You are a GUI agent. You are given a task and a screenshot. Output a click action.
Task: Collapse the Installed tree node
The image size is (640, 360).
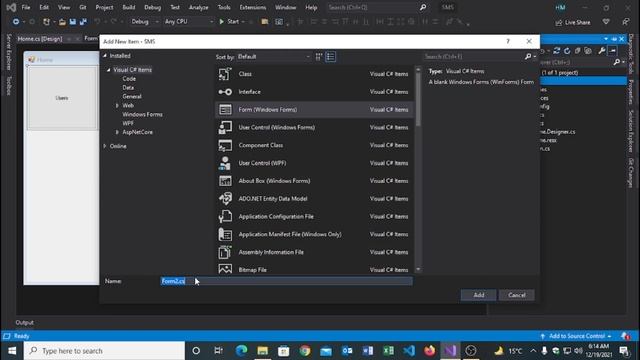[x=105, y=56]
